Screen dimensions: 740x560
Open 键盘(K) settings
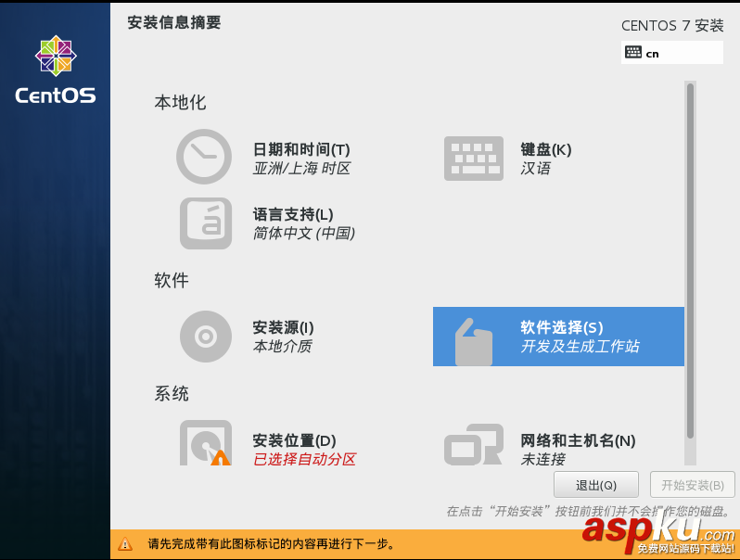click(x=546, y=149)
